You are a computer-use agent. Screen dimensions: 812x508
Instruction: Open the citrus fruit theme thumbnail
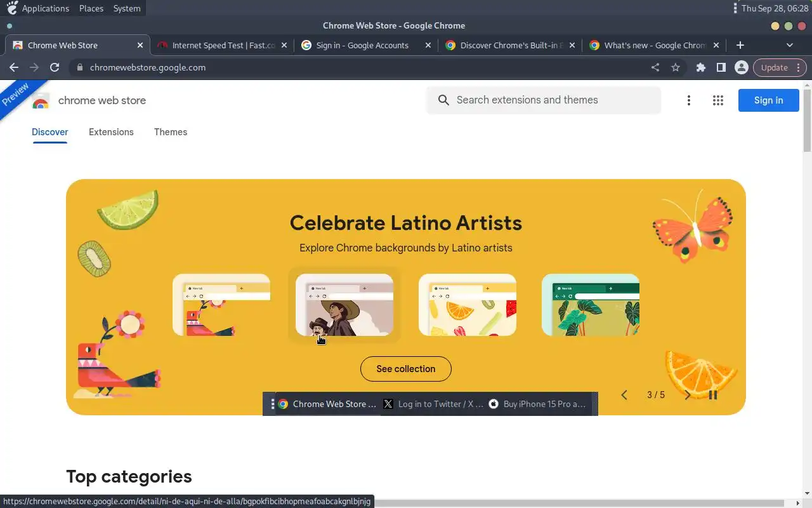(x=468, y=305)
